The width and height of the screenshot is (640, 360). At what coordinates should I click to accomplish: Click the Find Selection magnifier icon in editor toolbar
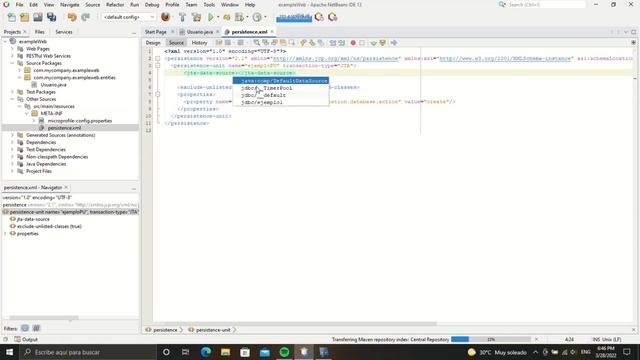coord(256,42)
